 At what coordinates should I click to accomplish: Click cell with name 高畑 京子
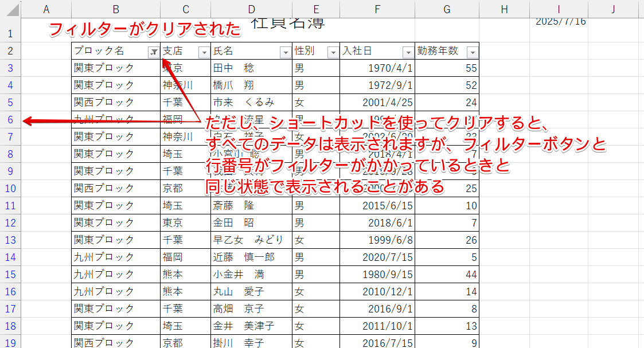point(251,309)
